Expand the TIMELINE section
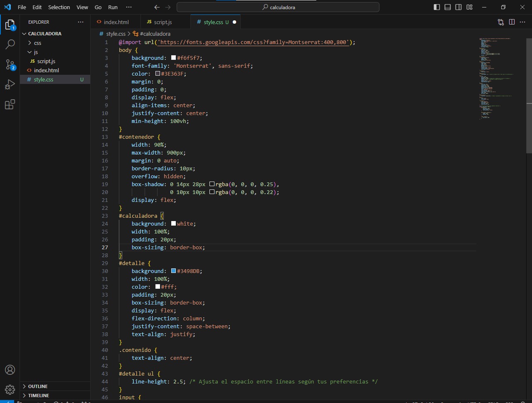The image size is (532, 403). (x=55, y=396)
